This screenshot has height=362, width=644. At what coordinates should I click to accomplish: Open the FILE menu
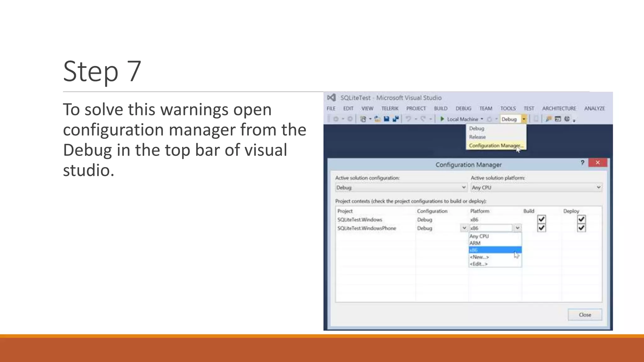(x=331, y=108)
